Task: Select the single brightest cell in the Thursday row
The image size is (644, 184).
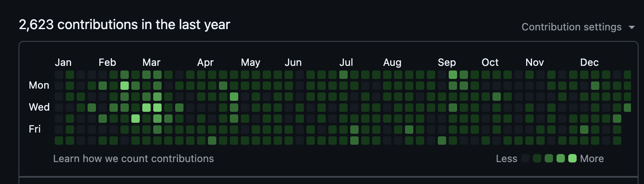Action: 136,119
